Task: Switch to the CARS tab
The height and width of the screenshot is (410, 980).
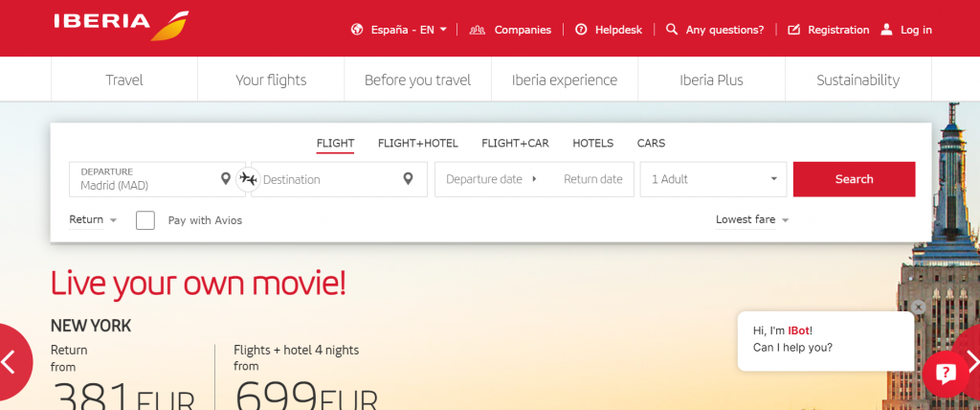Action: click(x=651, y=144)
